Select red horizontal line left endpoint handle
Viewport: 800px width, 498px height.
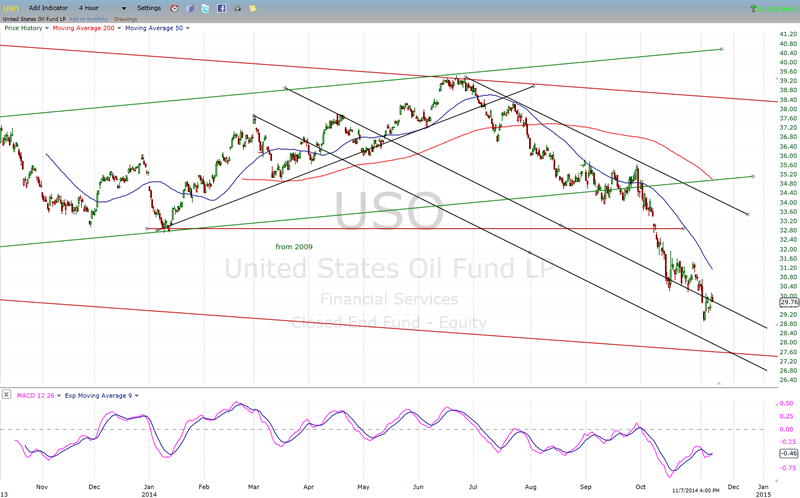coord(147,229)
